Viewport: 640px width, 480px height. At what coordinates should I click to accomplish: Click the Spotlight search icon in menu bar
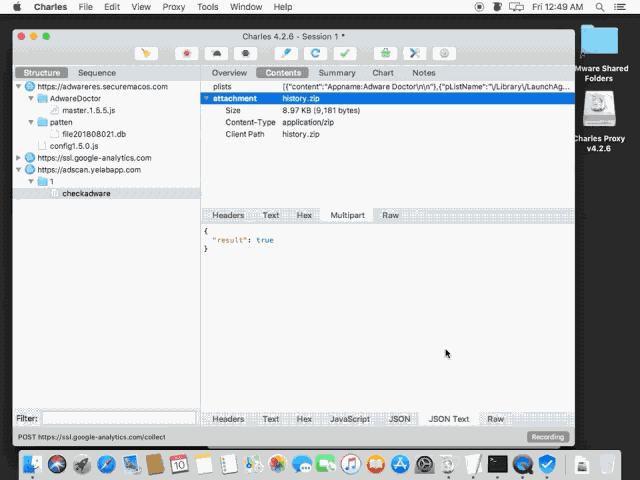(x=600, y=7)
